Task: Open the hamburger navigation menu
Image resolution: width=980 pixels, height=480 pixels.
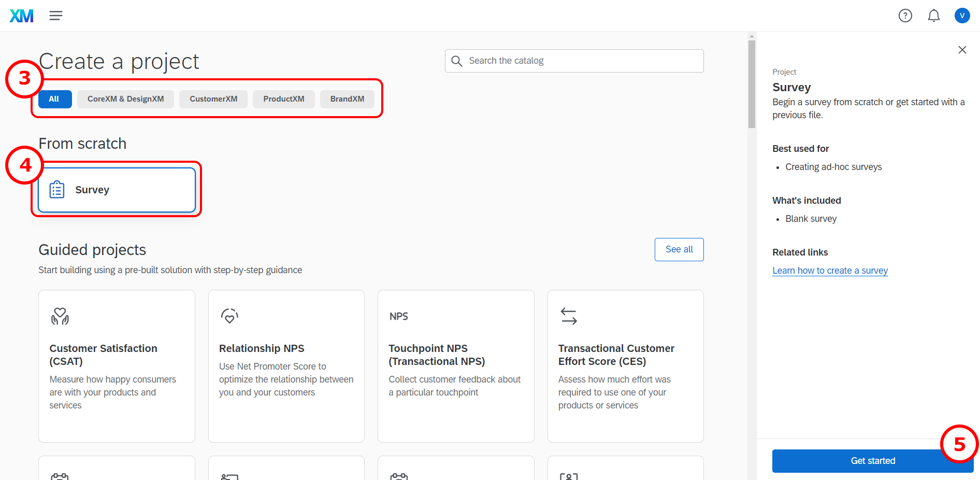Action: [x=56, y=16]
